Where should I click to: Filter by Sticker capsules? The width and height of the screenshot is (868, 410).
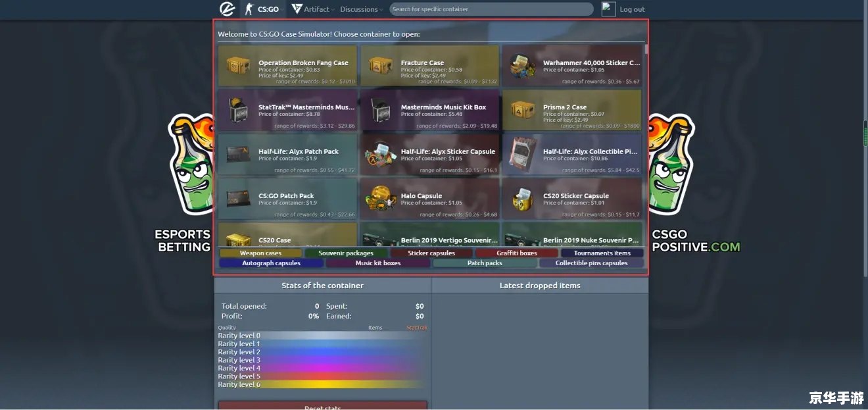coord(431,253)
